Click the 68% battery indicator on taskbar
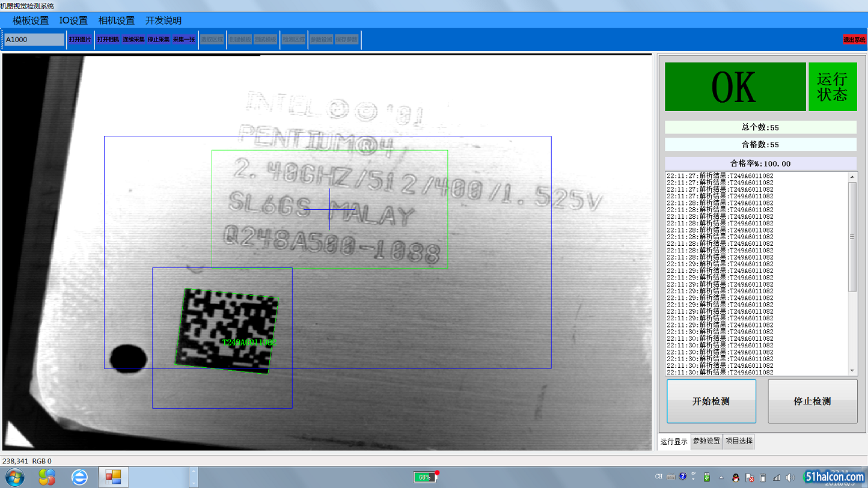Screen dimensions: 868x488 tap(425, 477)
